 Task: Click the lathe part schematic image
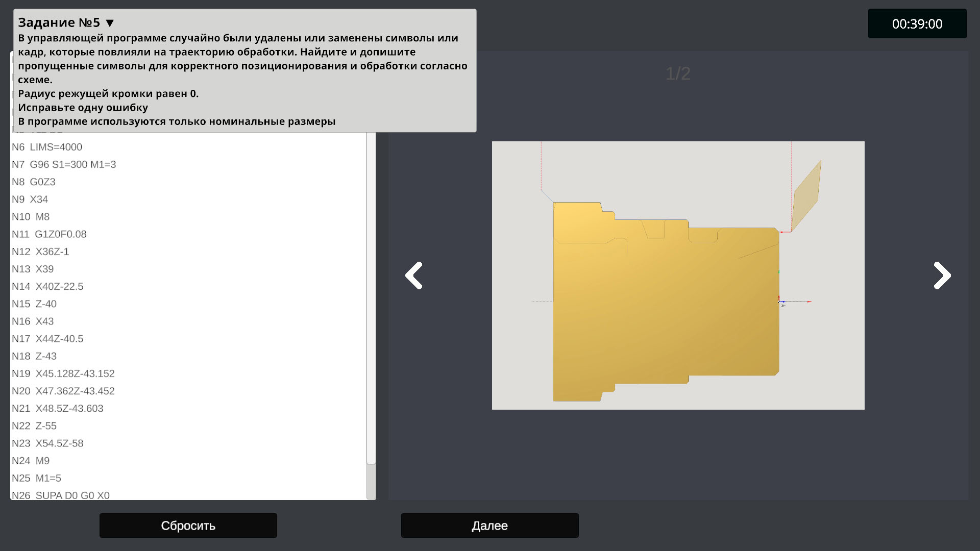678,275
